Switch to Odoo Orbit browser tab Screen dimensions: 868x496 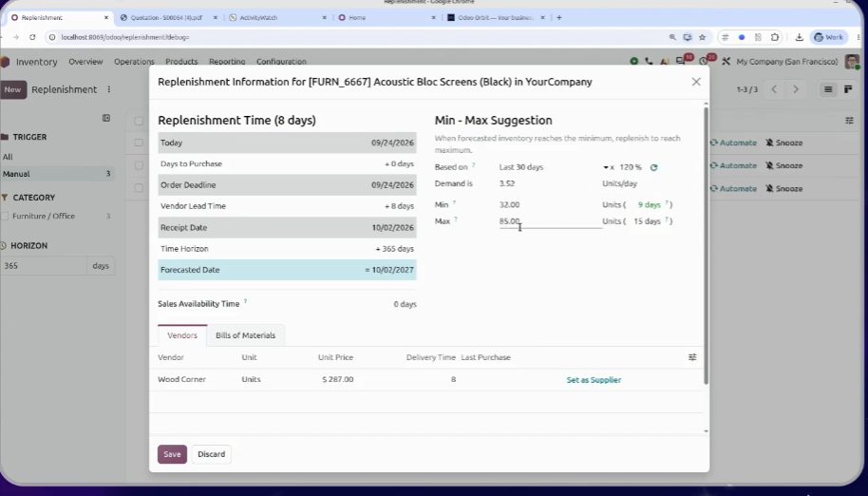497,18
